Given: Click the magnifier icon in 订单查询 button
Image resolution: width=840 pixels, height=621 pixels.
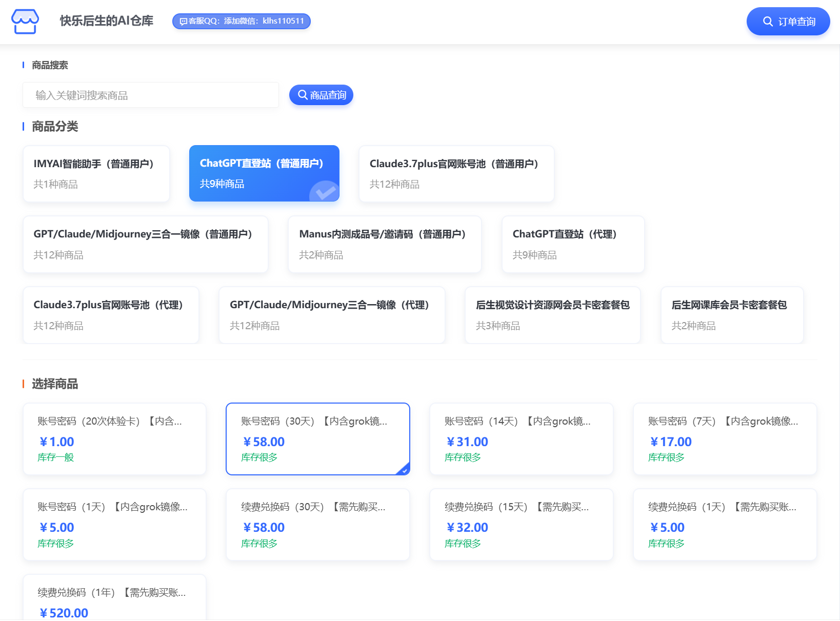Looking at the screenshot, I should (x=768, y=22).
